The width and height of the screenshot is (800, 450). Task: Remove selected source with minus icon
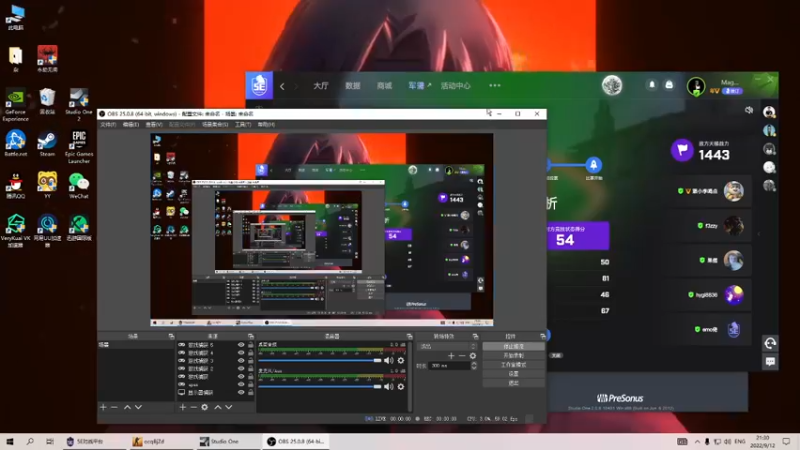[x=194, y=407]
